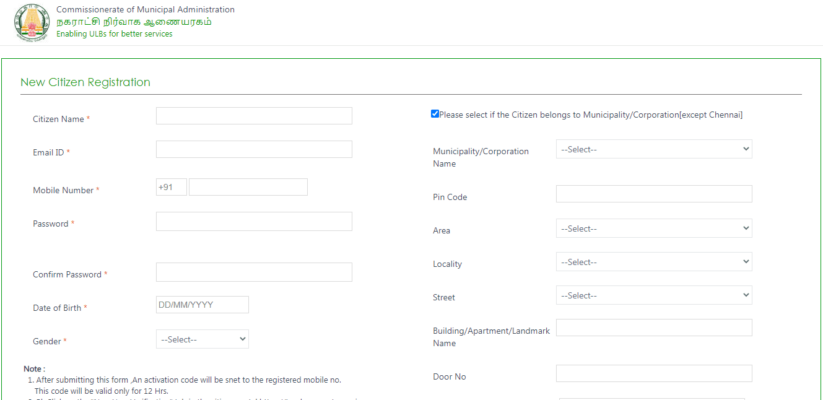Click the Tamil department name text
Image resolution: width=823 pixels, height=400 pixels.
(134, 22)
